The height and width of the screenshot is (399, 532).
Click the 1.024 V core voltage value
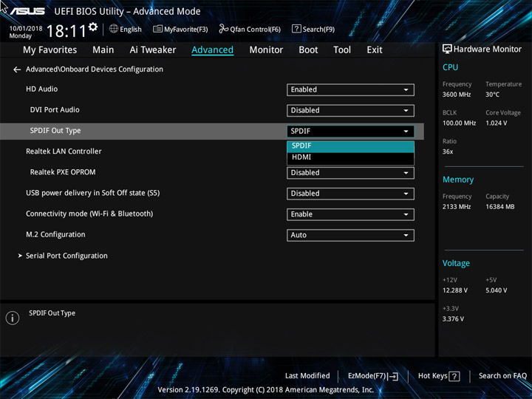(x=497, y=123)
